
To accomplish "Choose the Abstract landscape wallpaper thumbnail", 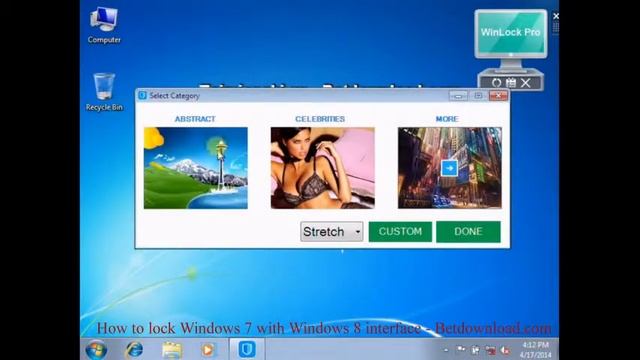I will tap(196, 168).
